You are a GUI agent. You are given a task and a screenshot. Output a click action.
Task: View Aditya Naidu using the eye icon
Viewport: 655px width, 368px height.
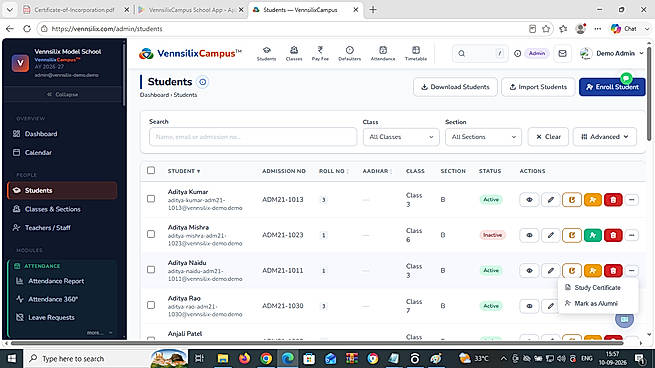(529, 271)
